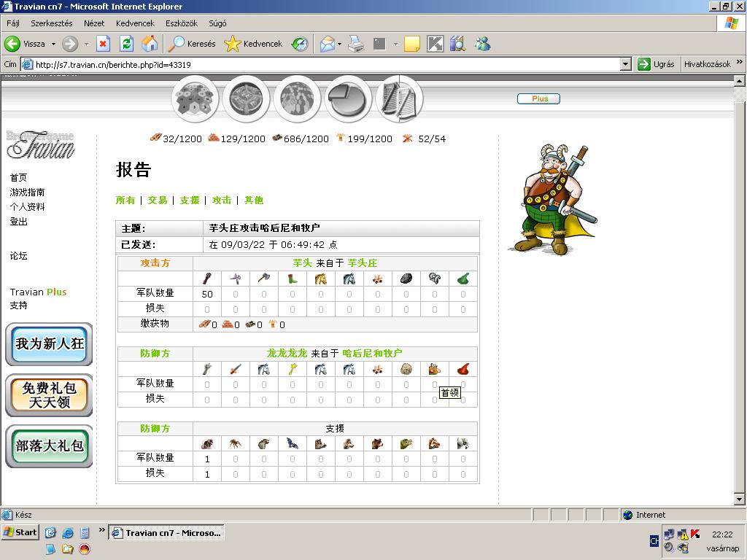Expand the Vissza back history arrow
The image size is (747, 560).
(x=52, y=44)
